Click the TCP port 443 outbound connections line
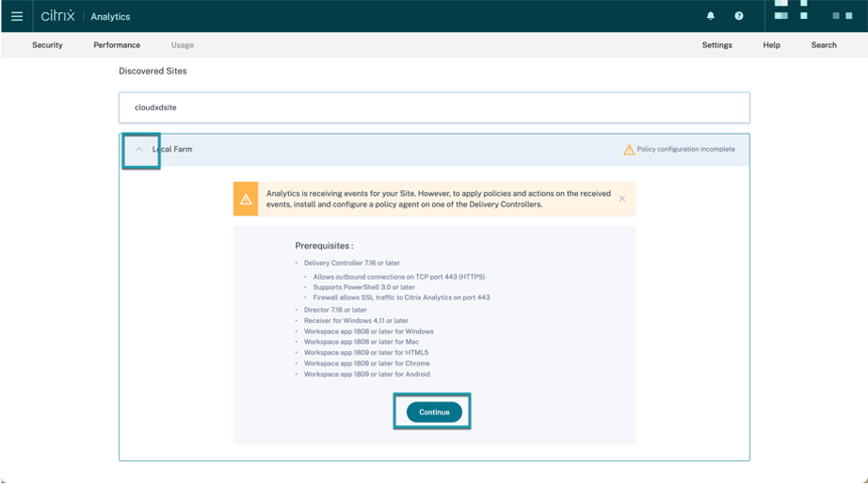 [x=398, y=277]
